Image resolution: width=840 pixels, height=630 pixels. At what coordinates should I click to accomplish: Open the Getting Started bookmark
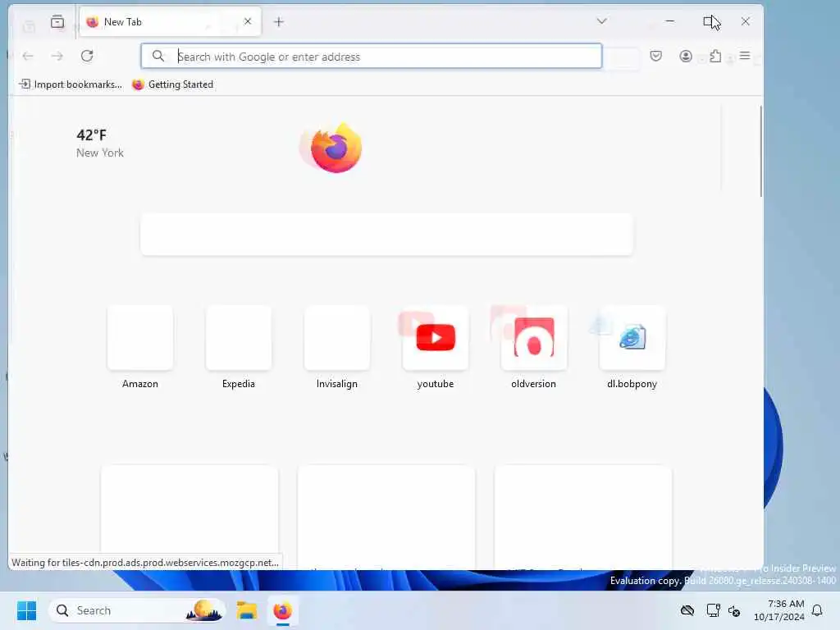[172, 84]
